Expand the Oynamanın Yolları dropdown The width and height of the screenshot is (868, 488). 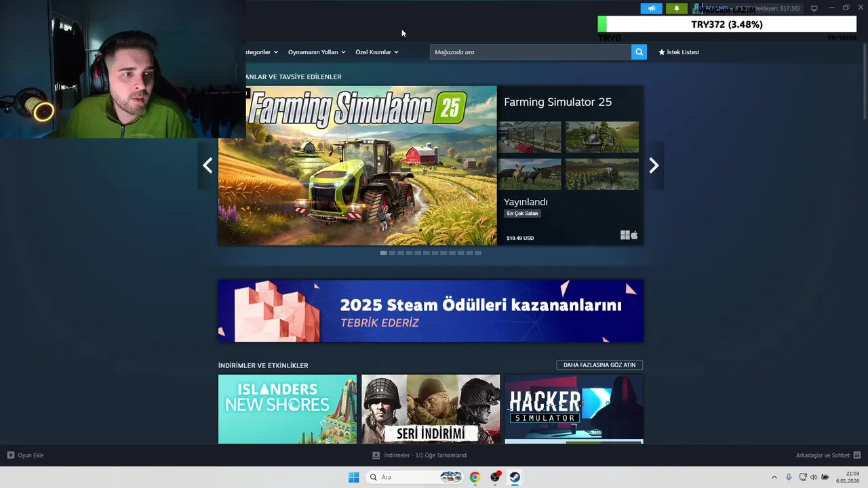[x=317, y=52]
